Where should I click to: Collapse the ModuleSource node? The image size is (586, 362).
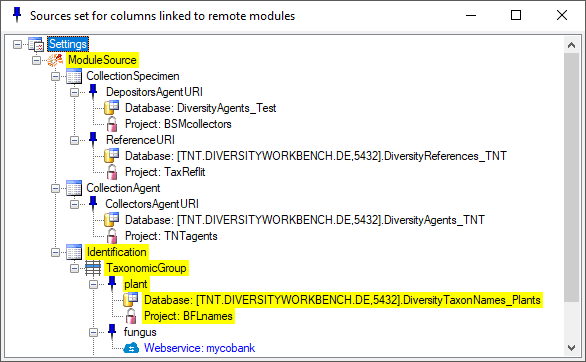pos(36,60)
